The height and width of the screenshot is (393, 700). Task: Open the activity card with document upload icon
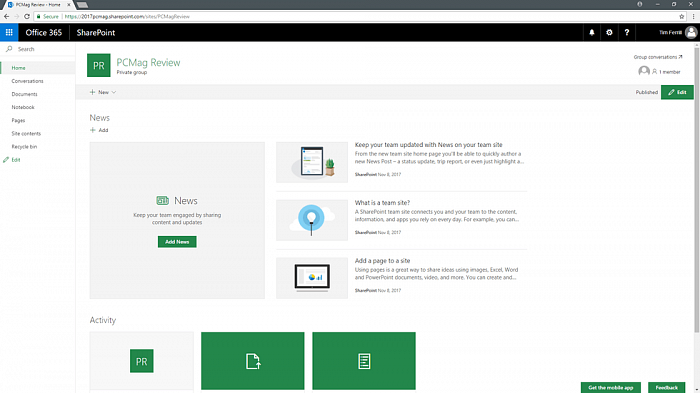coord(253,361)
